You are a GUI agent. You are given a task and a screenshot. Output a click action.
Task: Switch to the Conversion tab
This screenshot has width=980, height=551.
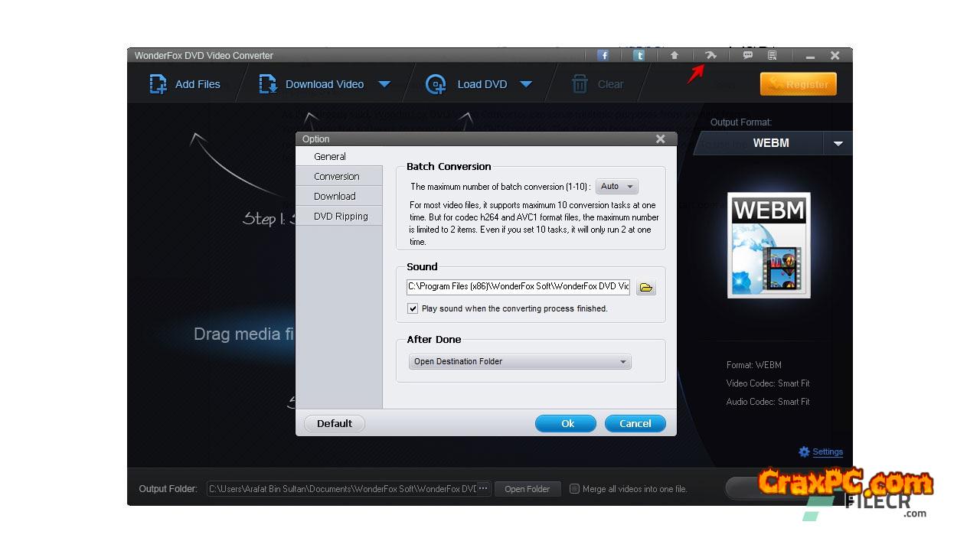(x=338, y=176)
